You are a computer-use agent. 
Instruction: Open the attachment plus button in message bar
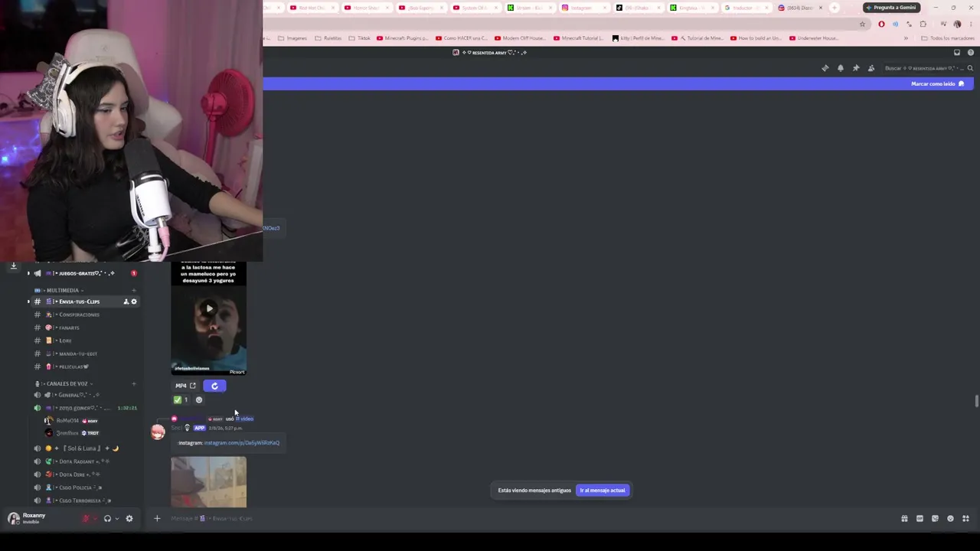[x=157, y=519]
